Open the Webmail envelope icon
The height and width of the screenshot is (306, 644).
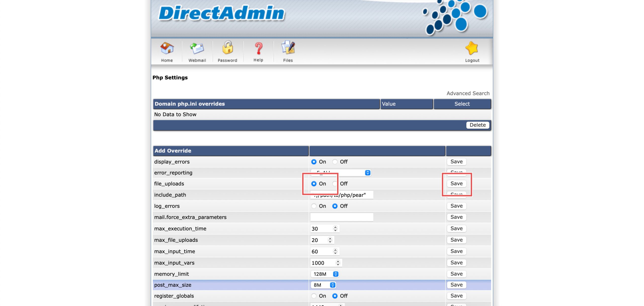pyautogui.click(x=197, y=48)
